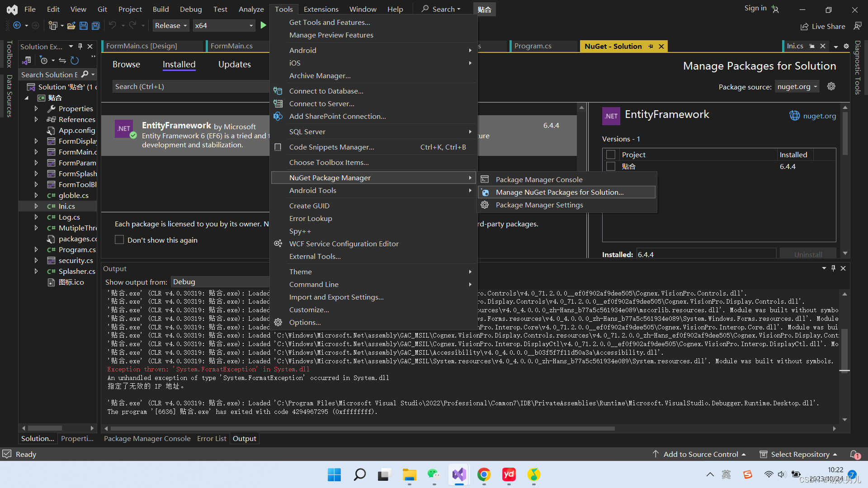The width and height of the screenshot is (868, 488).
Task: Open NuGet package source settings gear
Action: coord(831,86)
